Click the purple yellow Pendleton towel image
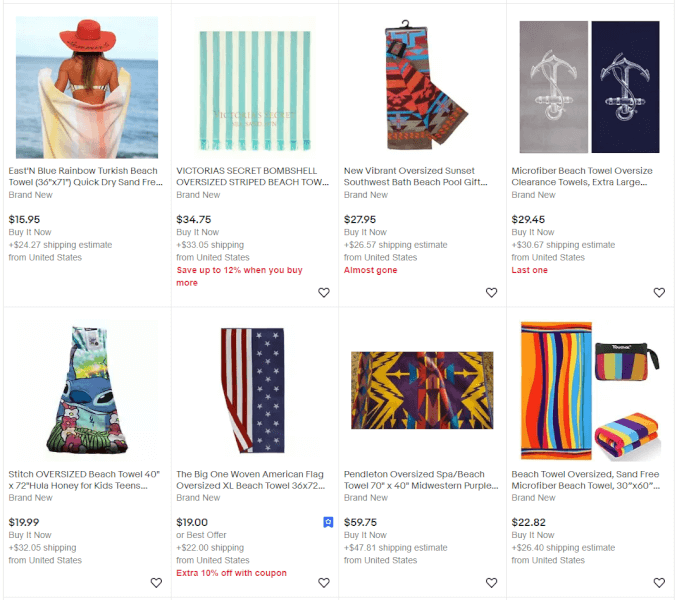 422,390
